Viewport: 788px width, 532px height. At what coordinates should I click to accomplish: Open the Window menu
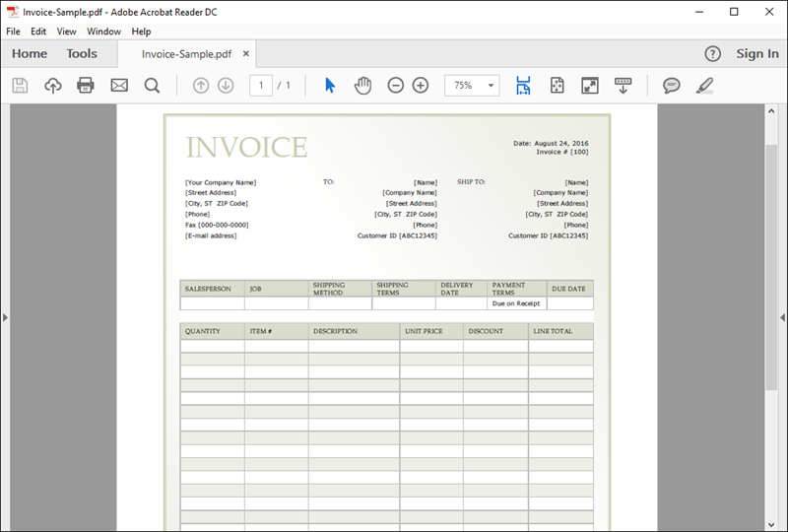pos(104,32)
